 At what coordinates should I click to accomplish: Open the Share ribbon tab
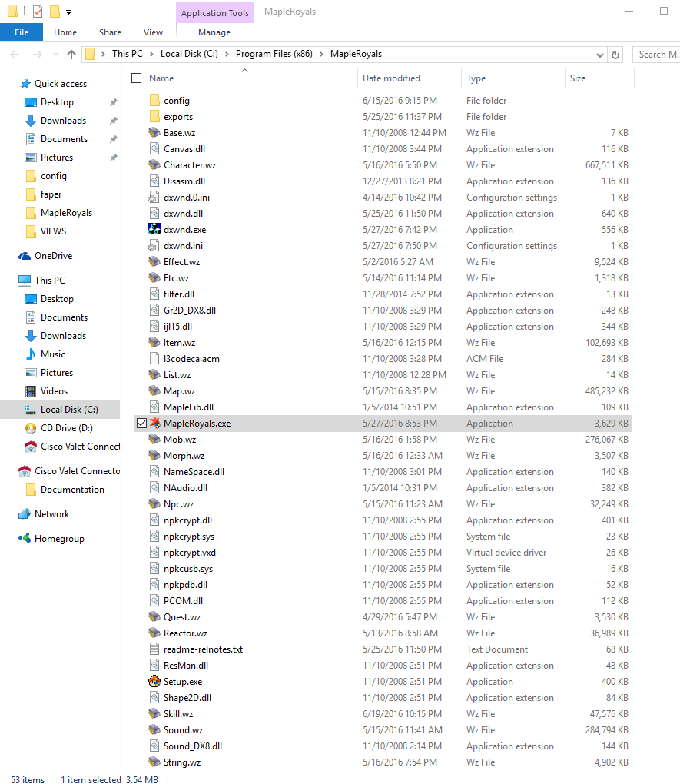(x=110, y=32)
